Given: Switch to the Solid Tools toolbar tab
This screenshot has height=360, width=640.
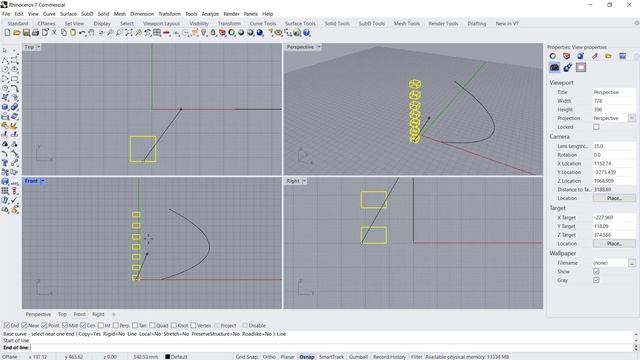Looking at the screenshot, I should (x=337, y=23).
